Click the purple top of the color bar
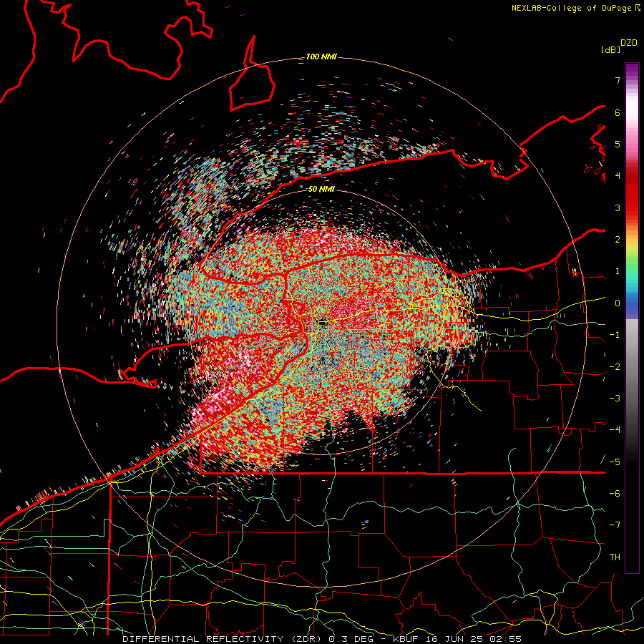 (632, 71)
